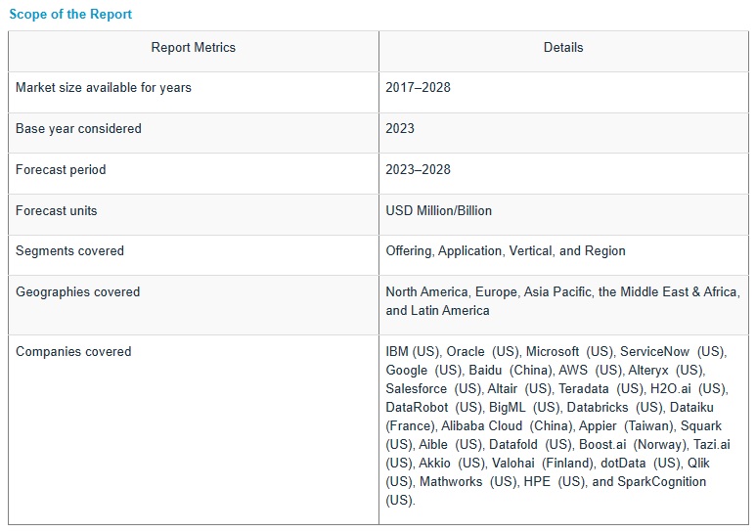Click the 'Scope of the Report' heading
Image resolution: width=756 pixels, height=532 pixels.
(70, 15)
